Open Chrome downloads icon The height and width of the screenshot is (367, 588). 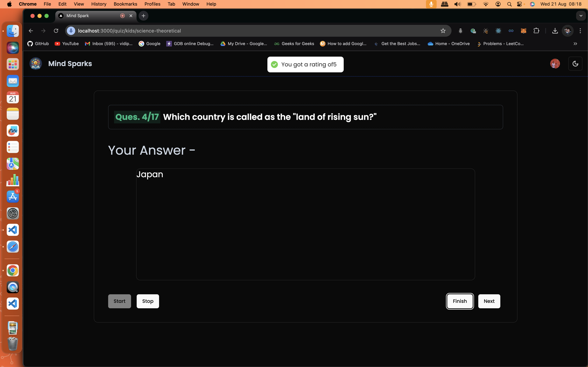point(555,31)
